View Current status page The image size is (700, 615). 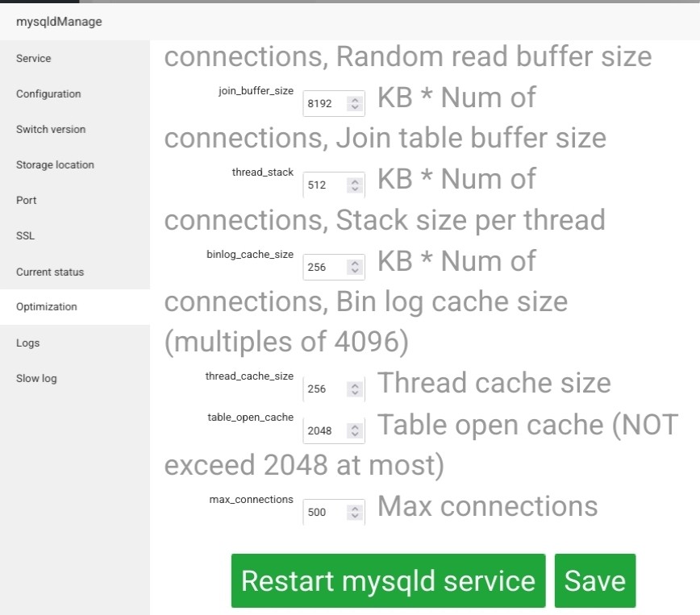click(50, 272)
